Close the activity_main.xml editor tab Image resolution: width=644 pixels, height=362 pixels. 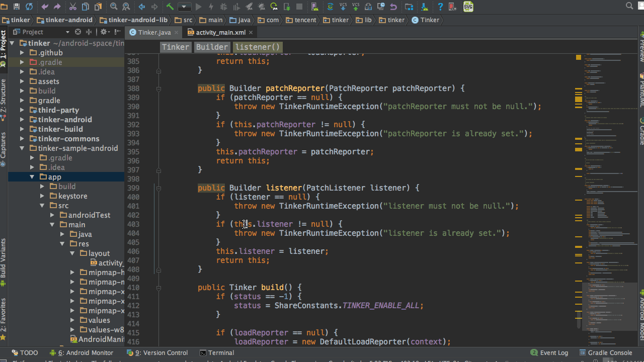click(251, 32)
